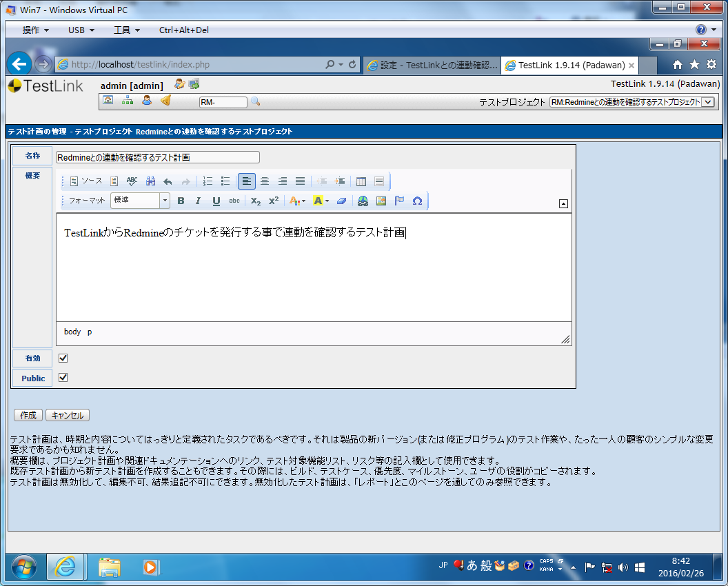Switch to 設定 - TestLinkとの連動確認 tab
This screenshot has height=586, width=728.
432,65
